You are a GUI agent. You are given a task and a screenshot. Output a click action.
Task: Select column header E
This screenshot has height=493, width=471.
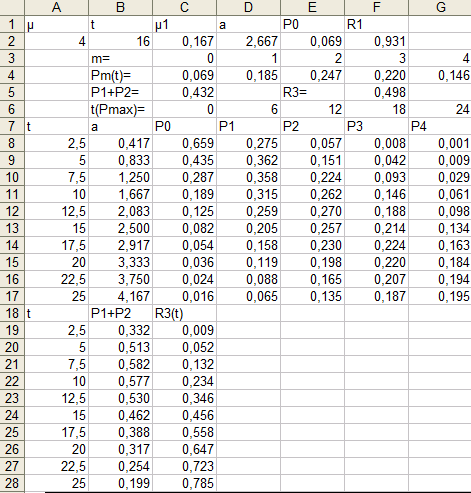pyautogui.click(x=312, y=7)
